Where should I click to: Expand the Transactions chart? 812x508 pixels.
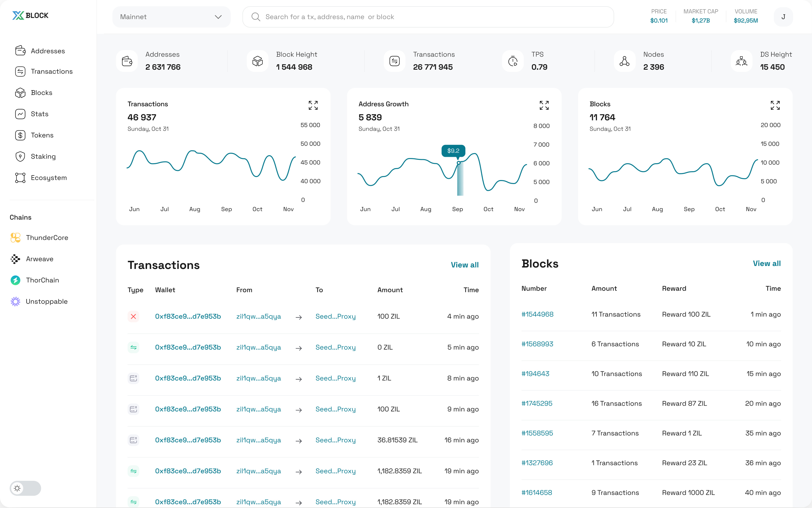(313, 105)
